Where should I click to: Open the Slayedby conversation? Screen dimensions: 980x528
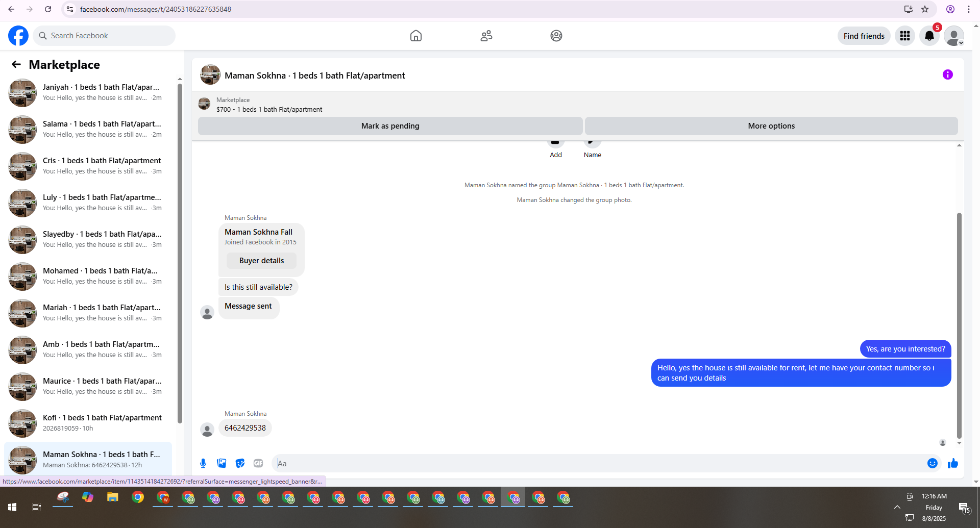88,239
